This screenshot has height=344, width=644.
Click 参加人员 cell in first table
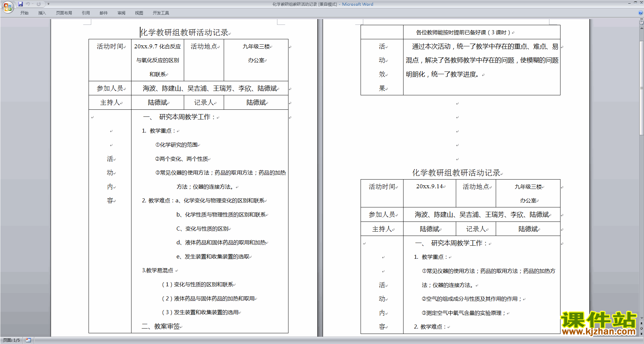point(110,88)
